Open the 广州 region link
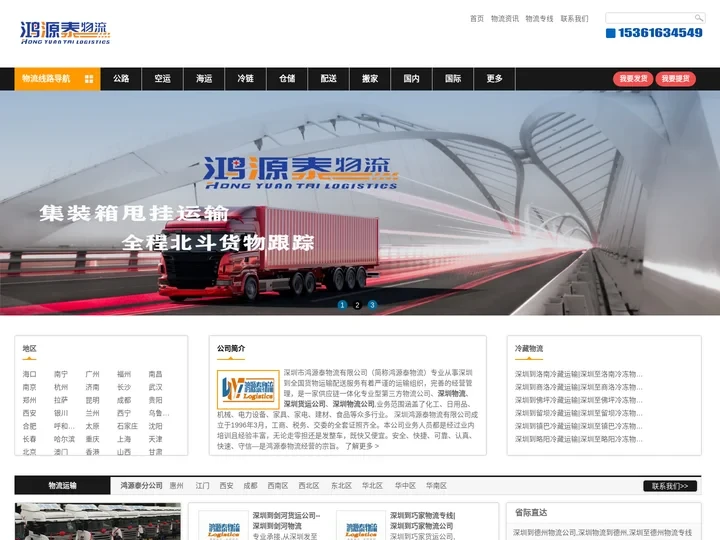 92,374
